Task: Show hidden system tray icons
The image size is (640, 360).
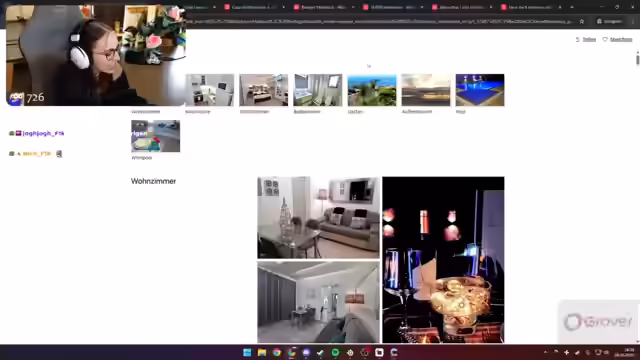Action: (545, 353)
